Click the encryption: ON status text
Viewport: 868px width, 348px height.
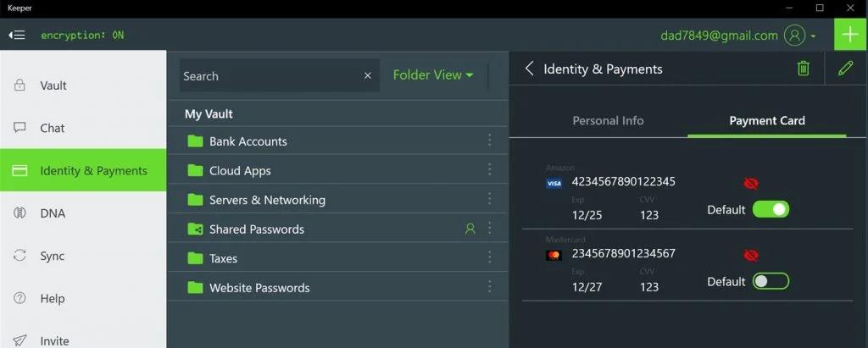tap(82, 35)
